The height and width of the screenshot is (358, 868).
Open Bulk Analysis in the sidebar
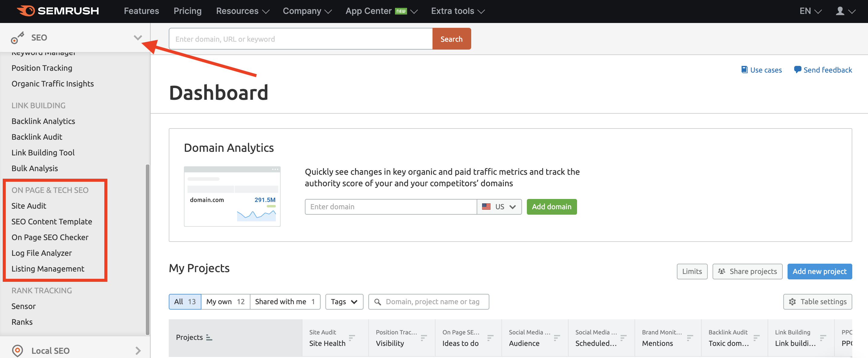(34, 168)
